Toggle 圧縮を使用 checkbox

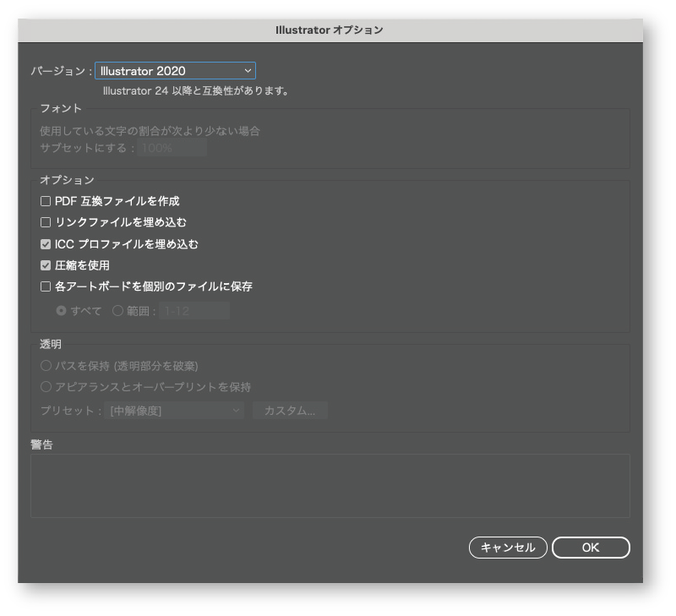click(x=46, y=265)
